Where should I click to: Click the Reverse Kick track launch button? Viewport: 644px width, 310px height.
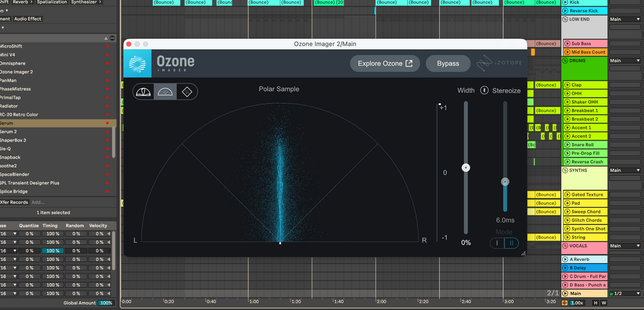coord(565,11)
